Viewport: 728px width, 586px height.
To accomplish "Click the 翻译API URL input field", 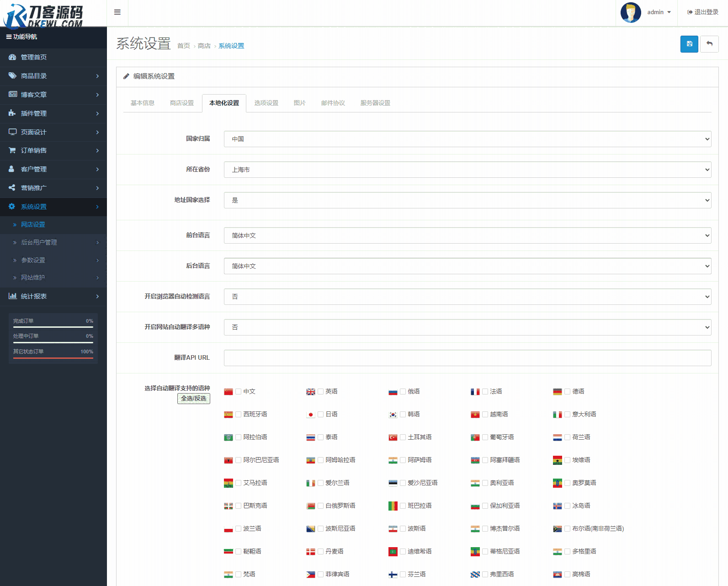I will [x=468, y=358].
